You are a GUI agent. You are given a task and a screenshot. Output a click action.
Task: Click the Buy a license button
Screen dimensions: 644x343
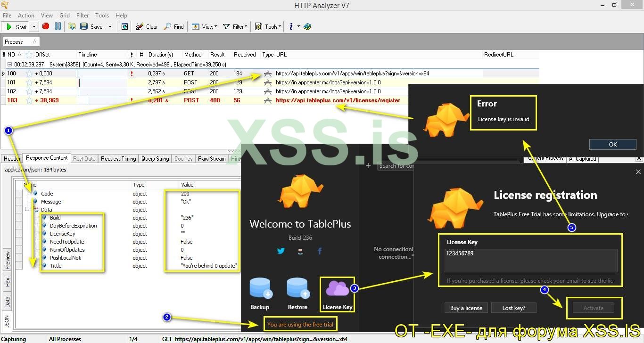point(466,308)
